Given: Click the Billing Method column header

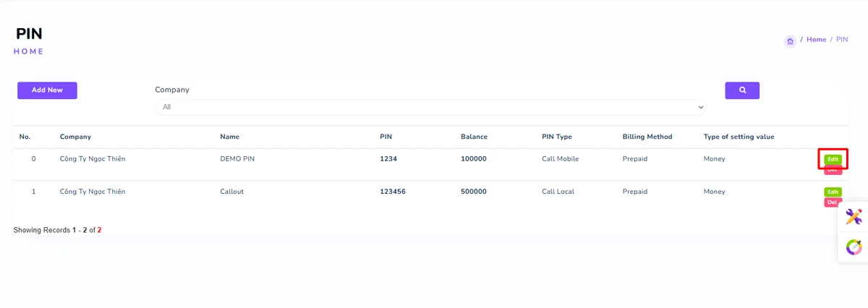Looking at the screenshot, I should pyautogui.click(x=647, y=137).
